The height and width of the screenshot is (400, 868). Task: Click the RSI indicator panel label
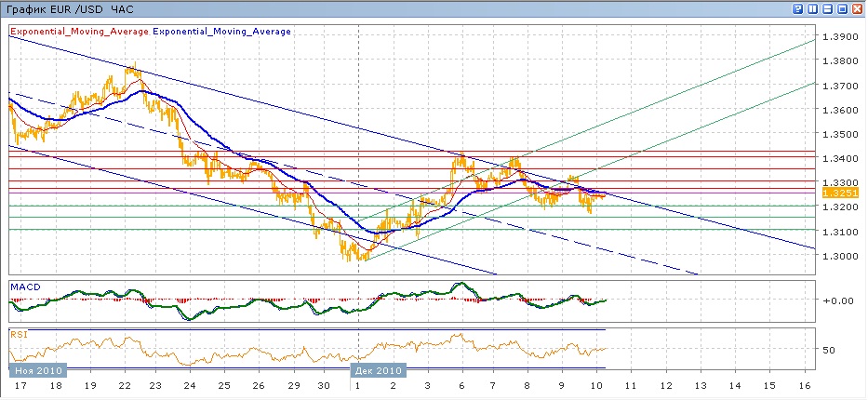pos(18,333)
